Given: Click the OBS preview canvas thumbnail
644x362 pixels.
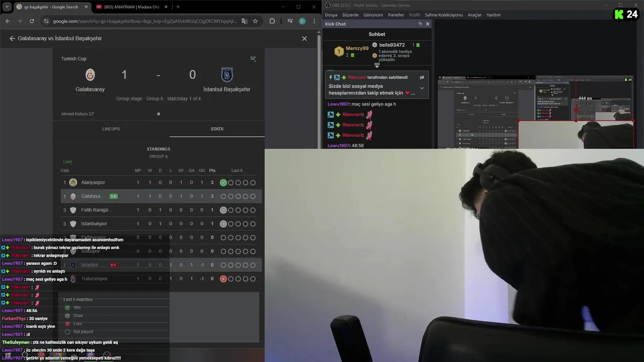Looking at the screenshot, I should [535, 112].
